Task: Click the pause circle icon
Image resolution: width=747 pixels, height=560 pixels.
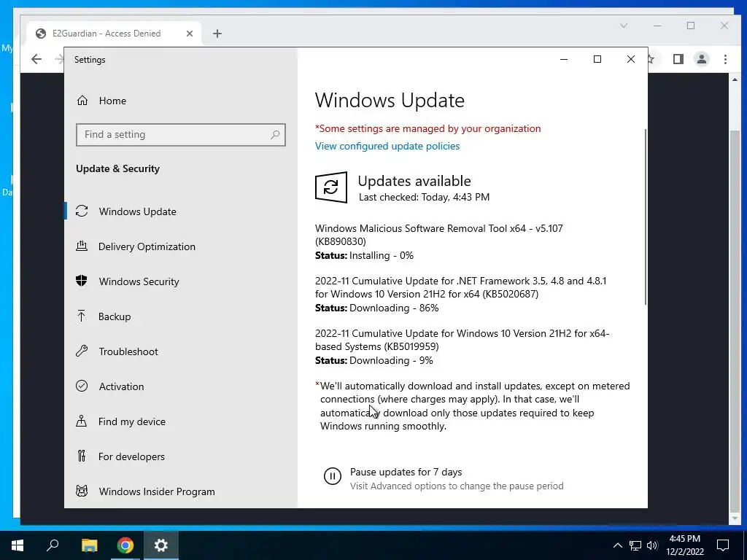Action: [333, 476]
